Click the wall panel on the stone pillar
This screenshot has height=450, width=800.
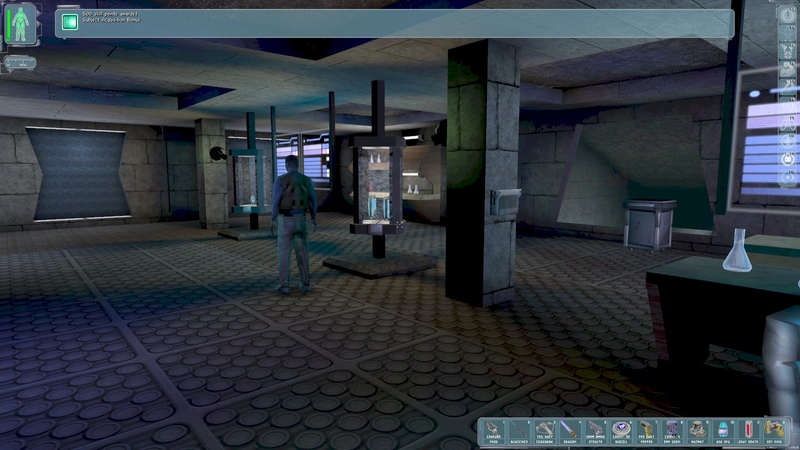[x=504, y=201]
